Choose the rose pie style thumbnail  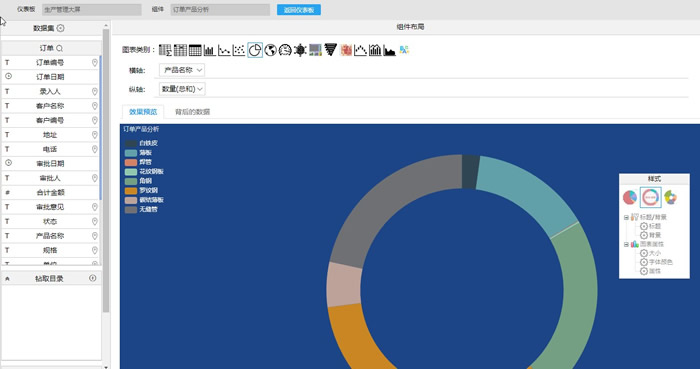point(671,197)
